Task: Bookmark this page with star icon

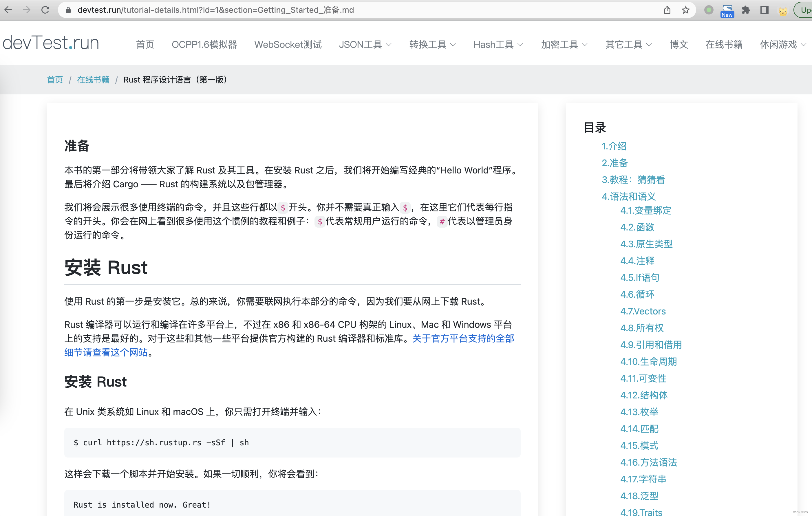Action: tap(685, 10)
